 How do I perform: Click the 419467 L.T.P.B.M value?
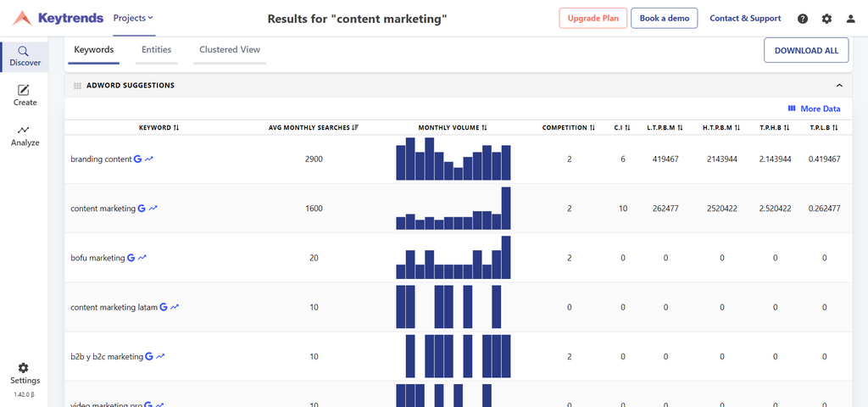665,159
